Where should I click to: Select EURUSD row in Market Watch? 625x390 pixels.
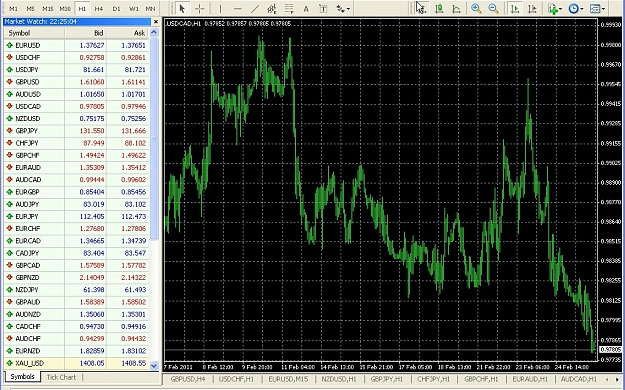click(x=77, y=45)
